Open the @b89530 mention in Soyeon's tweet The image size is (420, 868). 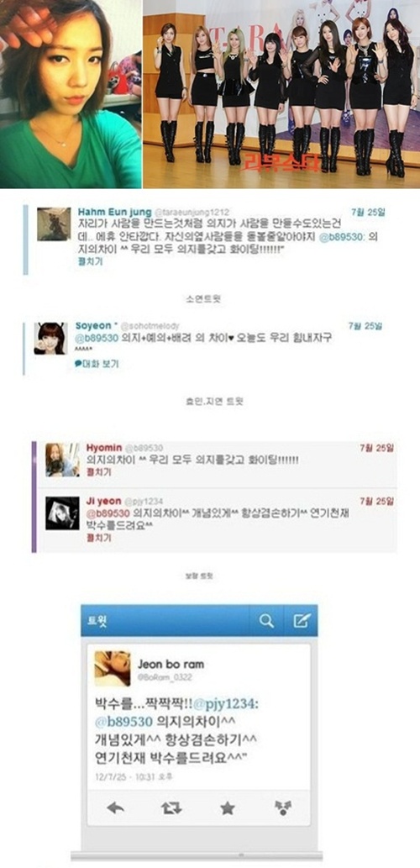(x=92, y=339)
